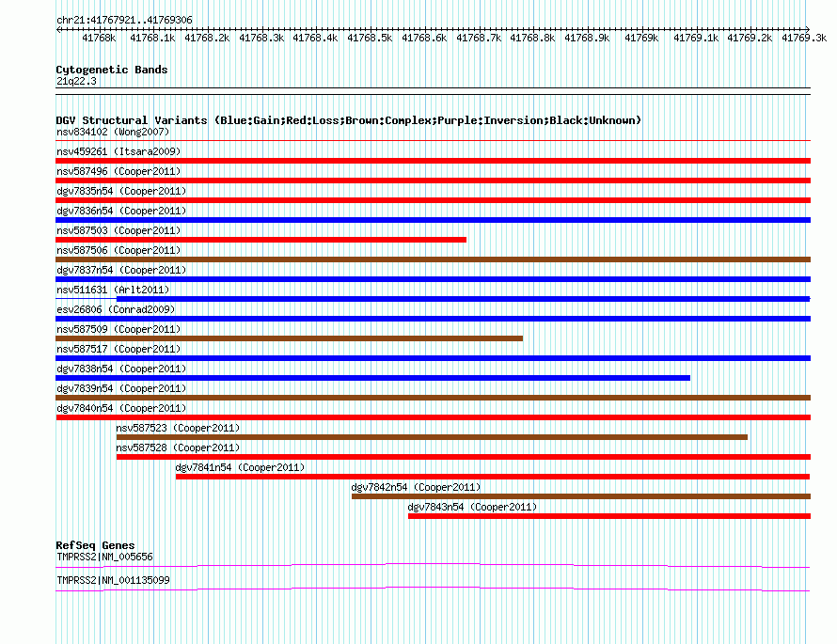Image resolution: width=837 pixels, height=644 pixels.
Task: Open variant dgv7842n54 (Cooper2011) label
Action: [x=416, y=487]
